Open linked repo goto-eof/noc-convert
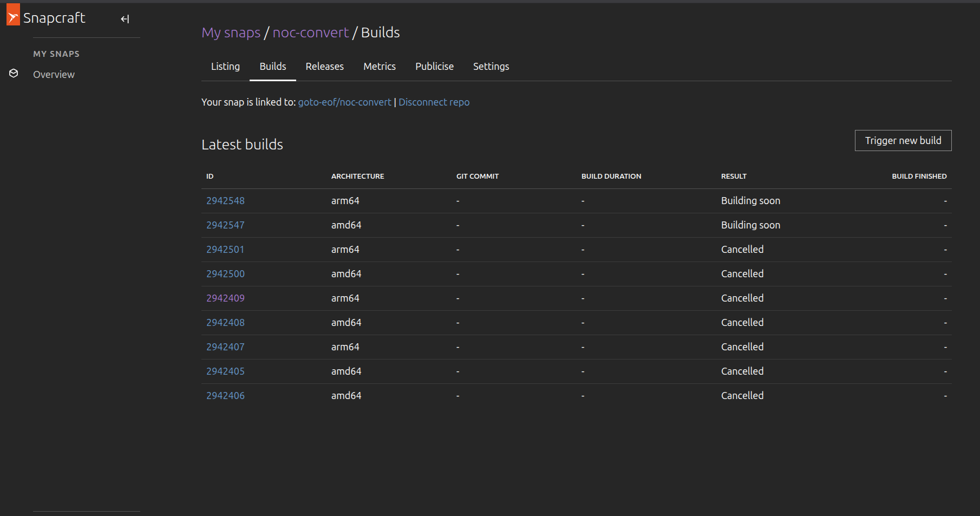Viewport: 980px width, 516px height. coord(344,102)
